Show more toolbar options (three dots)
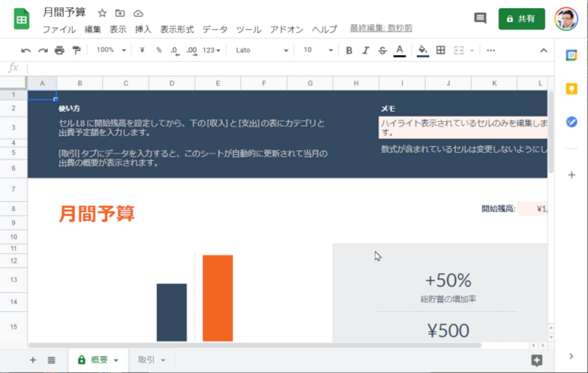588x373 pixels. click(490, 50)
